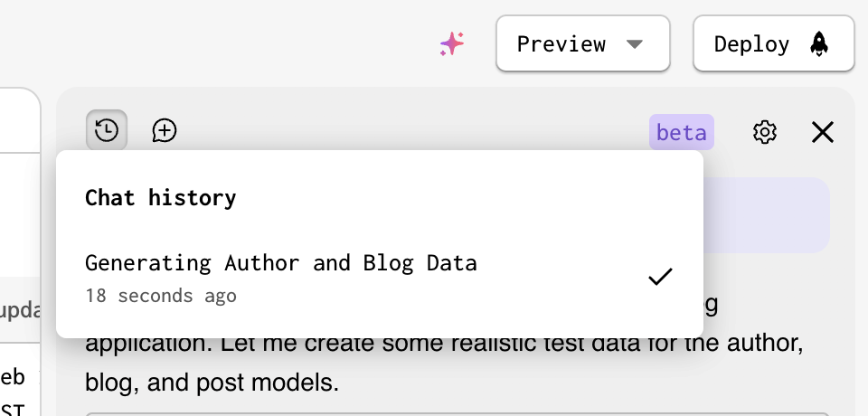Screen dimensions: 868x416
Task: Click the Deploy button text
Action: click(751, 43)
